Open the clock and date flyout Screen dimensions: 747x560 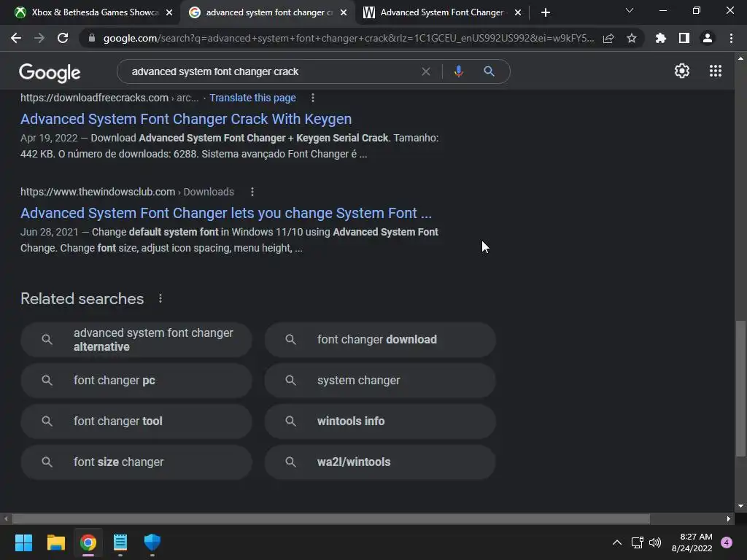point(692,542)
